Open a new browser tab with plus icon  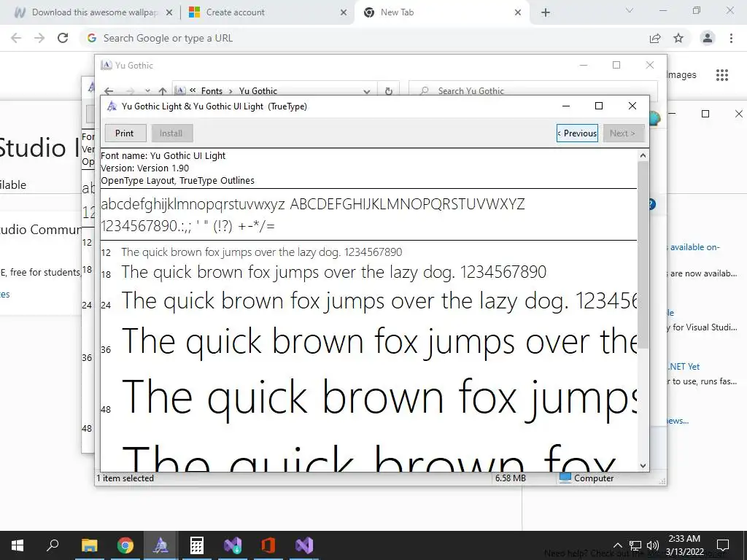pos(546,13)
